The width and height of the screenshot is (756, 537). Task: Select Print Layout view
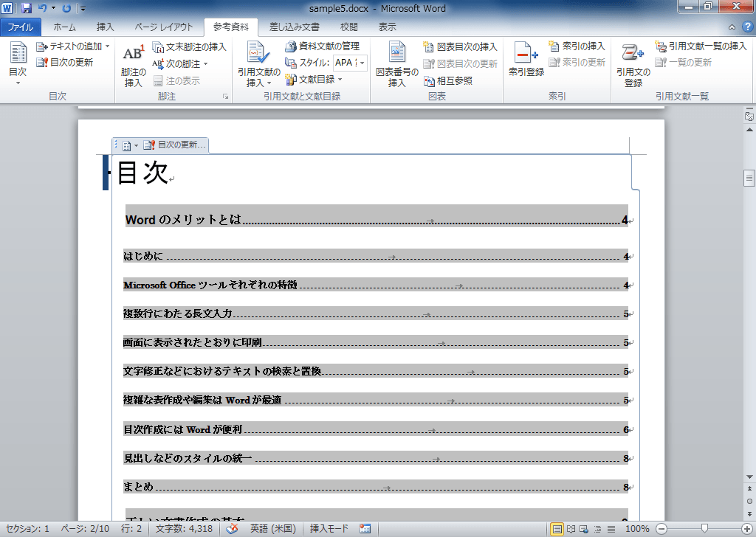[x=557, y=530]
